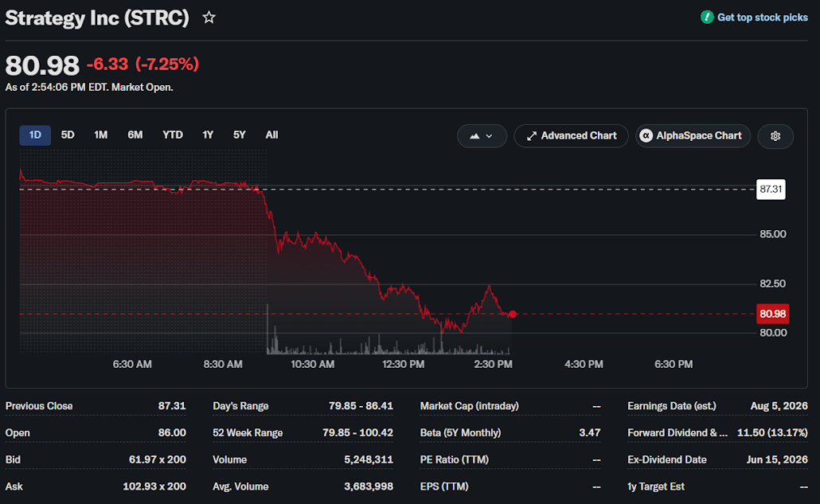Click the Market Cap (intraday) label
820x504 pixels.
(470, 406)
